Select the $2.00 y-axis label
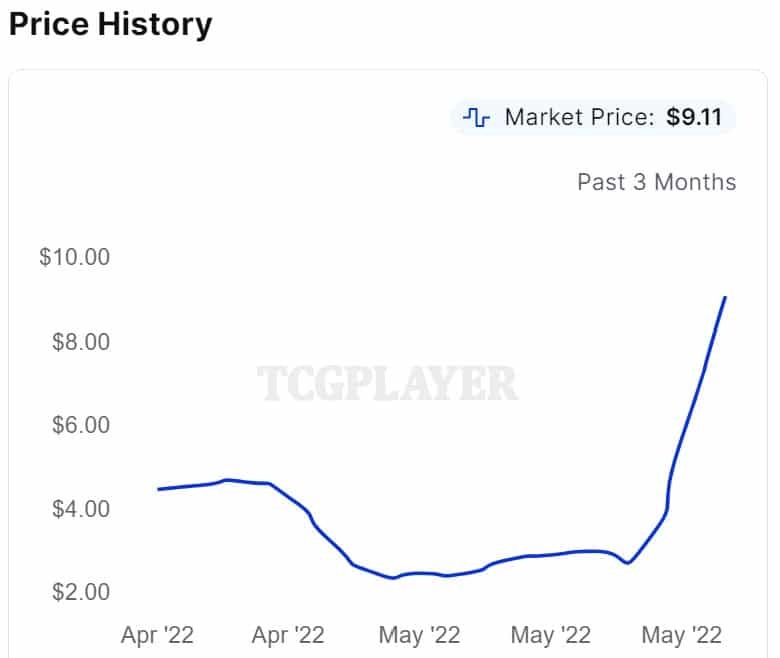 coord(78,592)
